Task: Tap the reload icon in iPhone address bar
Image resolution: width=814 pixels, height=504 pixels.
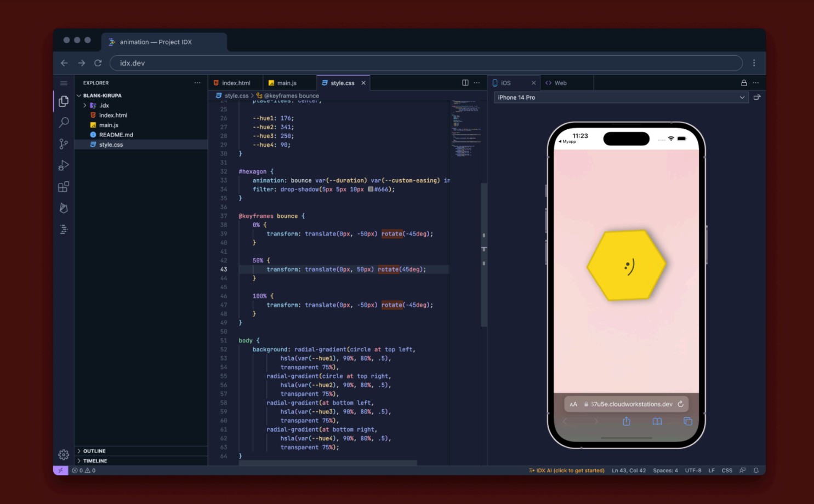Action: coord(681,404)
